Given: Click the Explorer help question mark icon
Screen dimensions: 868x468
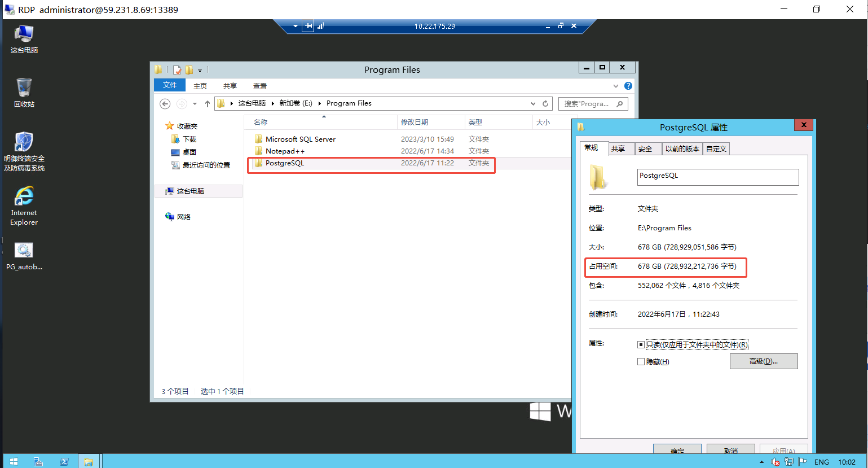Looking at the screenshot, I should pos(628,86).
